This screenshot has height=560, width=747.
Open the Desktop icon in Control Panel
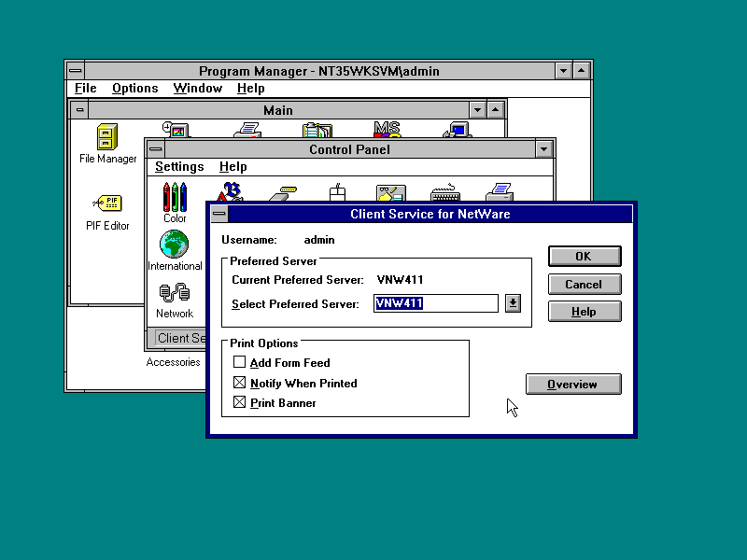click(x=390, y=193)
